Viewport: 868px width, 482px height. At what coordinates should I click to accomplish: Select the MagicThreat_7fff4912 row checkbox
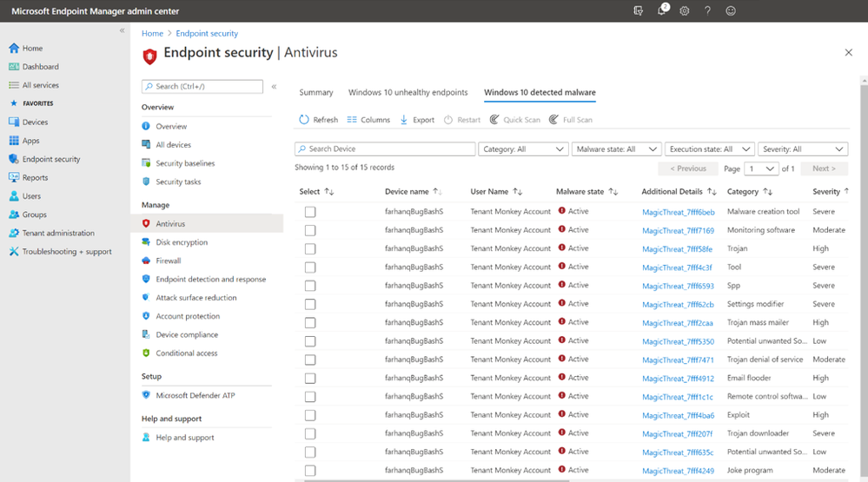[x=310, y=379]
